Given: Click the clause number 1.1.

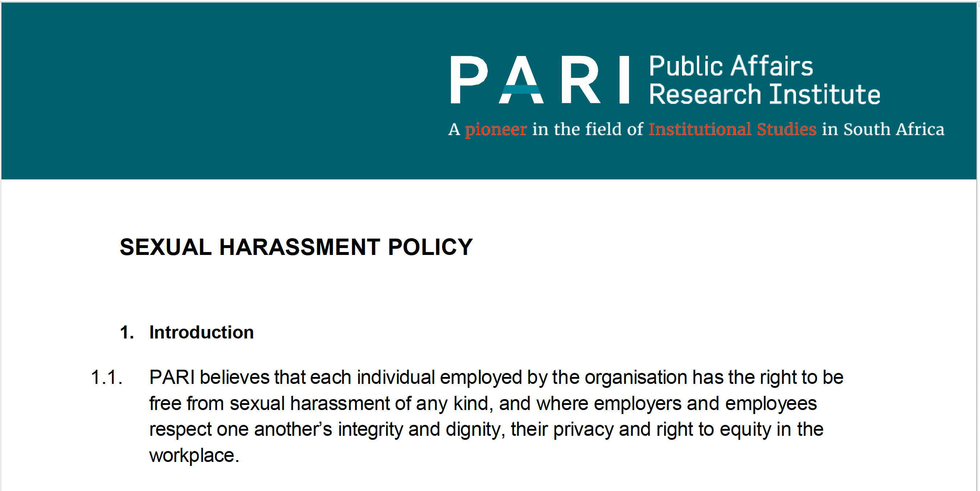Looking at the screenshot, I should (106, 378).
